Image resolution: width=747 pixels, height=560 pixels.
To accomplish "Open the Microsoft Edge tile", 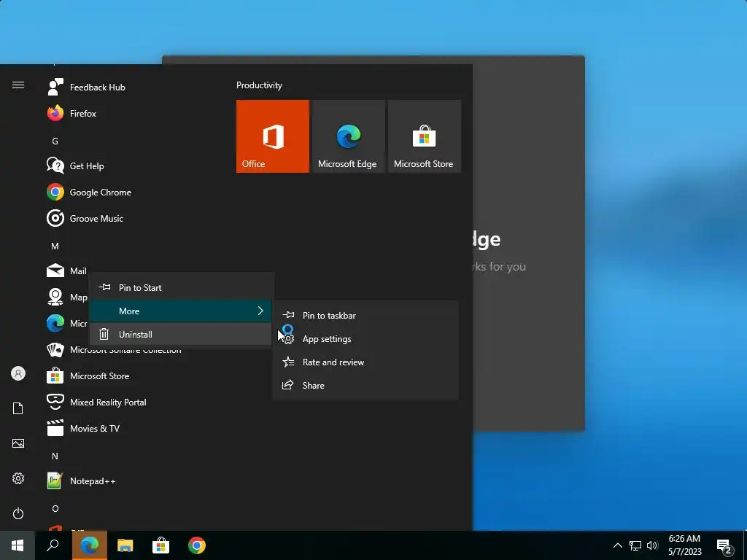I will (x=348, y=136).
